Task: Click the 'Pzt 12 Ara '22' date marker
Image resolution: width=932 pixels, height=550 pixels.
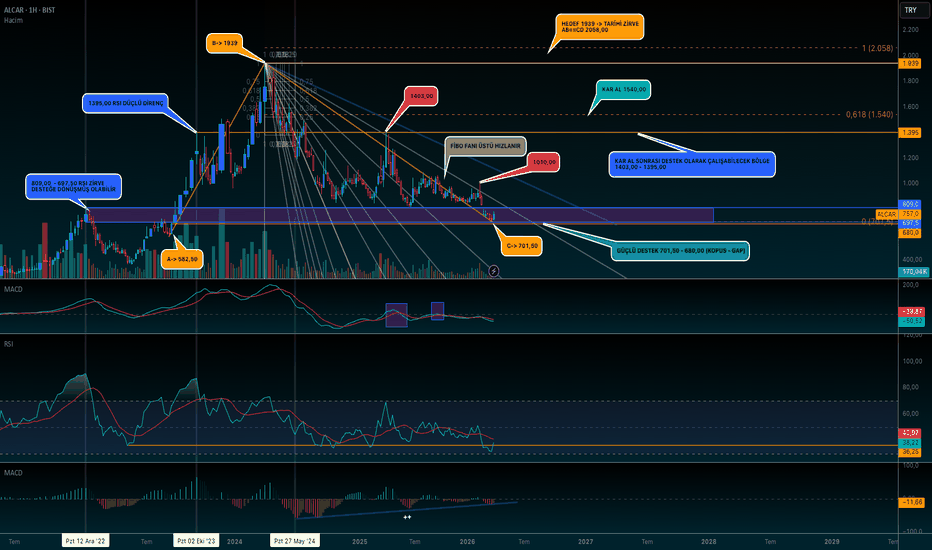Action: coord(86,540)
